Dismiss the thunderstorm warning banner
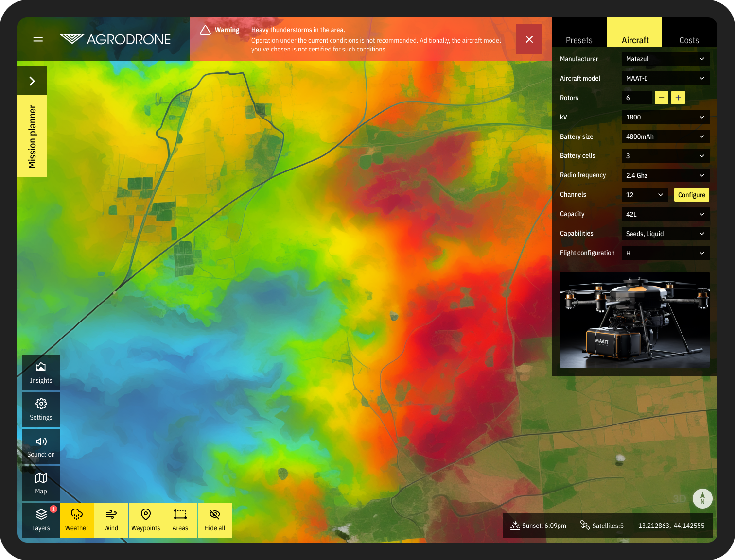 pyautogui.click(x=529, y=39)
